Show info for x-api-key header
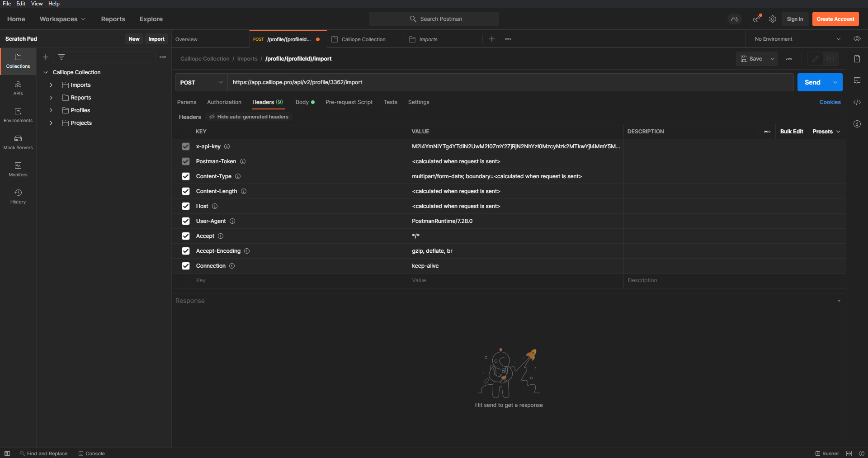Image resolution: width=868 pixels, height=458 pixels. pos(227,146)
